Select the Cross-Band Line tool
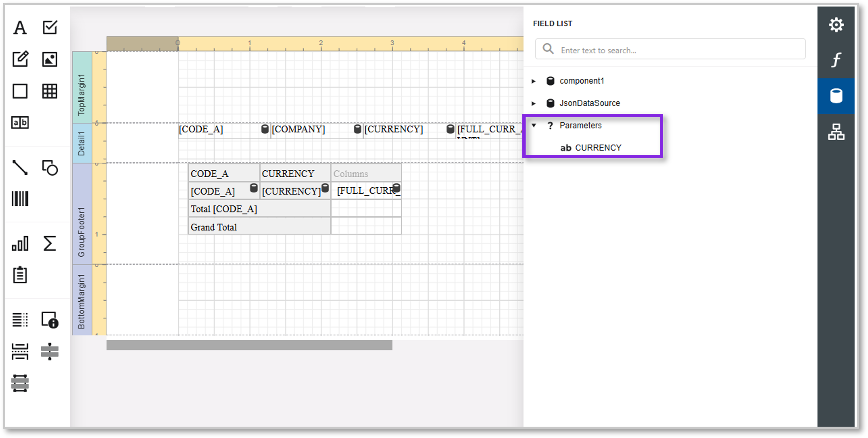This screenshot has width=868, height=438. pyautogui.click(x=50, y=352)
